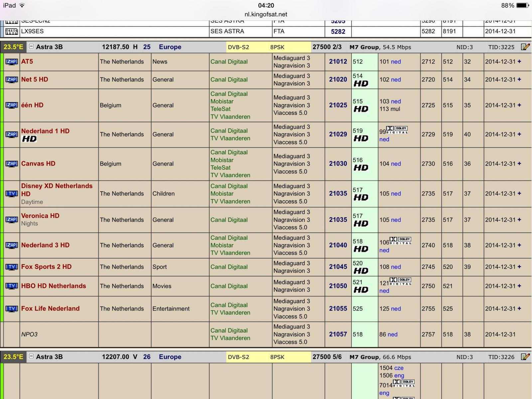
Task: Click the ZAP icon for Net 5 HD
Action: (12, 80)
